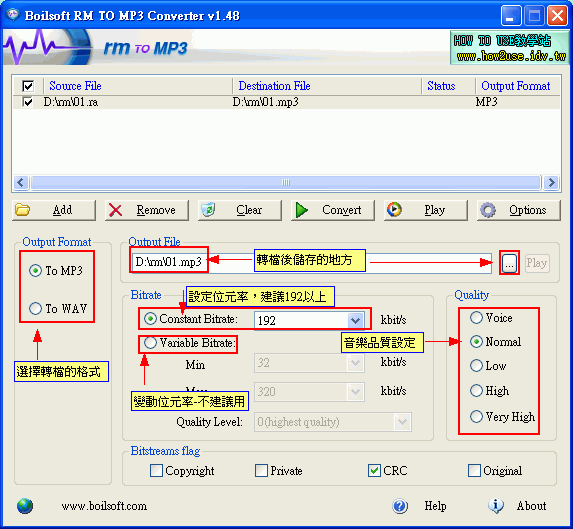The width and height of the screenshot is (573, 529).
Task: Set quality to Normal
Action: (477, 342)
